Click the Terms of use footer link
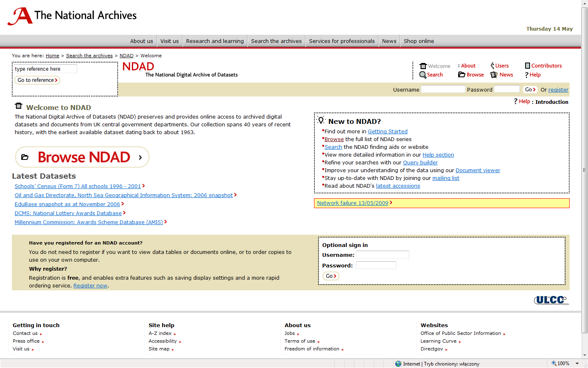 click(300, 341)
